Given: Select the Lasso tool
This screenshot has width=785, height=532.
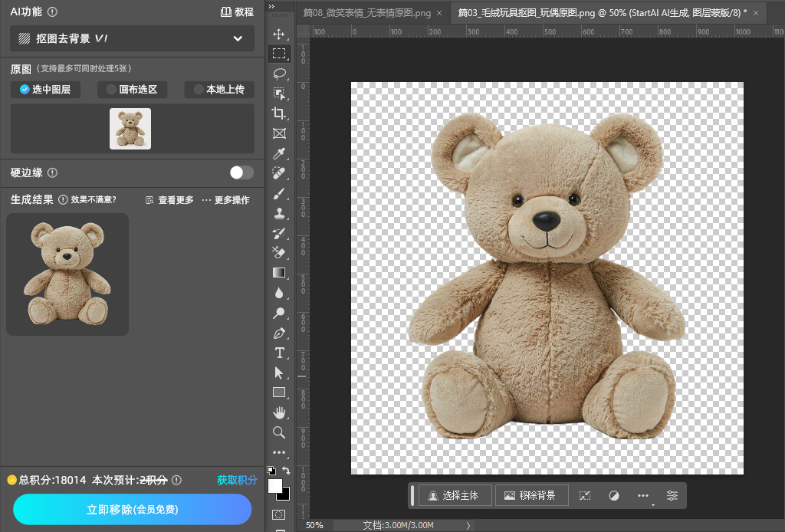Looking at the screenshot, I should pos(279,74).
